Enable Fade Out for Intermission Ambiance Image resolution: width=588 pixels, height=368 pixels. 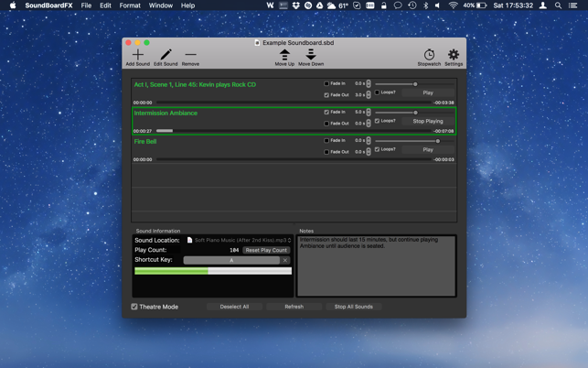326,124
